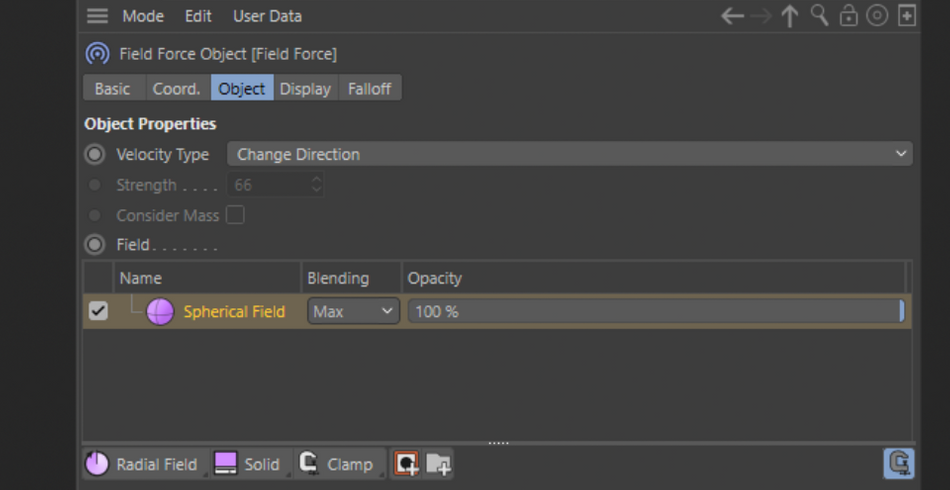
Task: Click the Field Force object icon
Action: coord(98,54)
